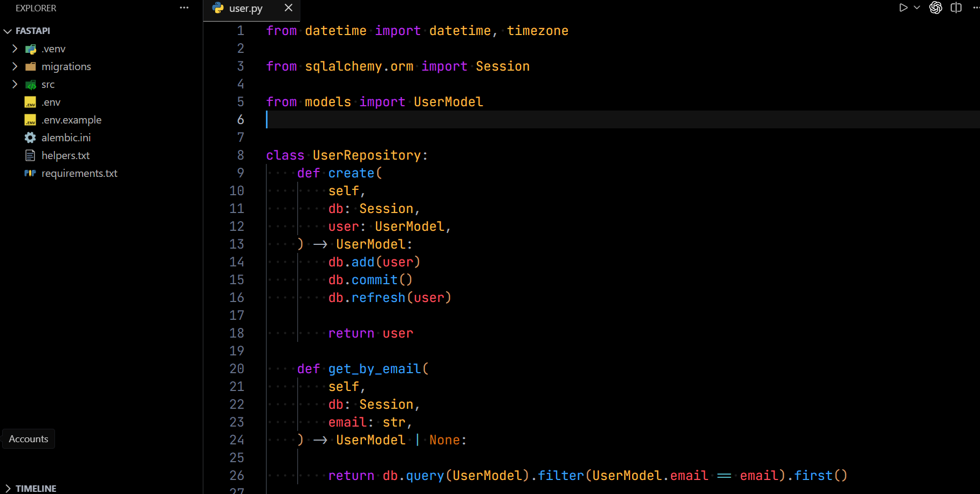Open helpers.txt file
The height and width of the screenshot is (494, 980).
tap(65, 155)
